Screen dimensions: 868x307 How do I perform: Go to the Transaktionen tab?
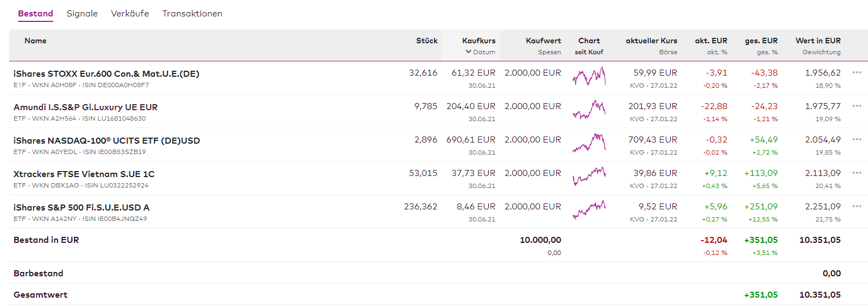pos(192,14)
